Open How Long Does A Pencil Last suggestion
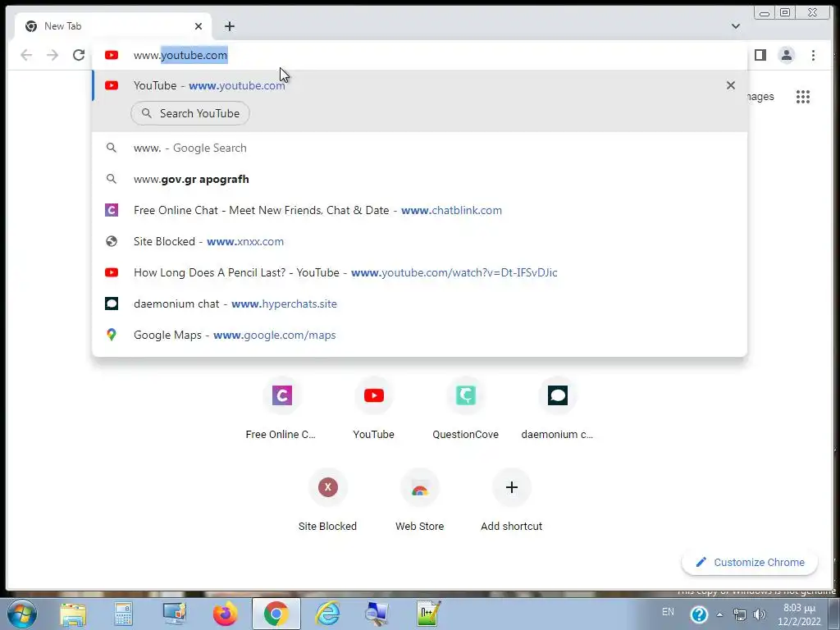This screenshot has width=840, height=630. tap(419, 272)
